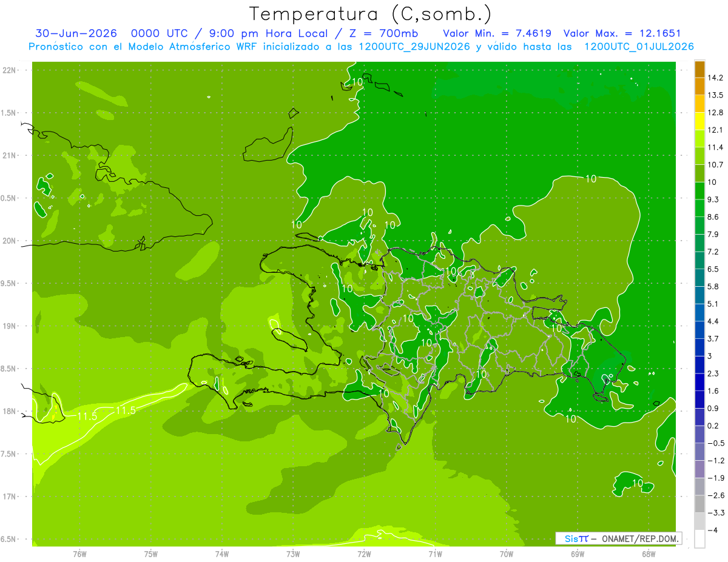Click "9:00 pm Hora Local" text

tap(268, 33)
